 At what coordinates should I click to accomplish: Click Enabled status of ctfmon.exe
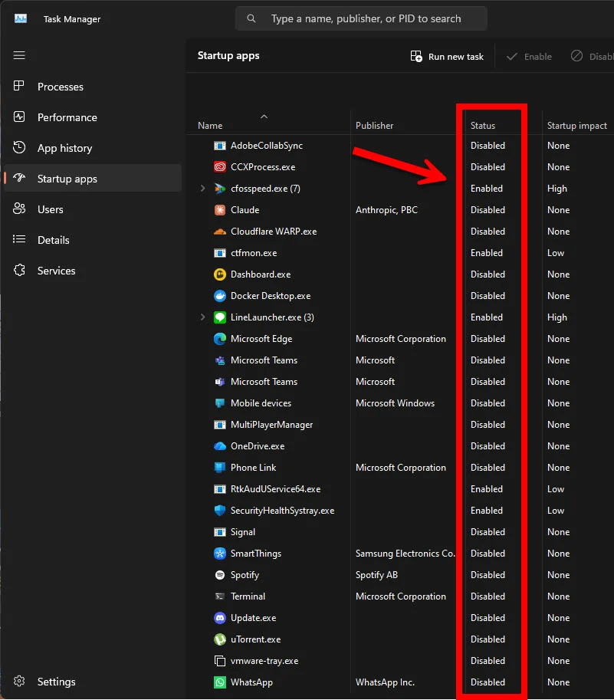pyautogui.click(x=487, y=253)
